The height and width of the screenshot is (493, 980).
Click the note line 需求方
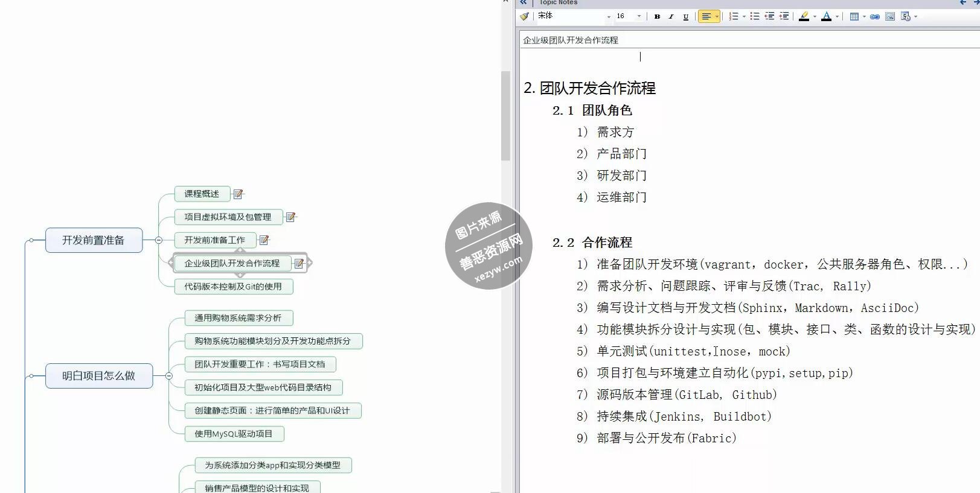615,132
